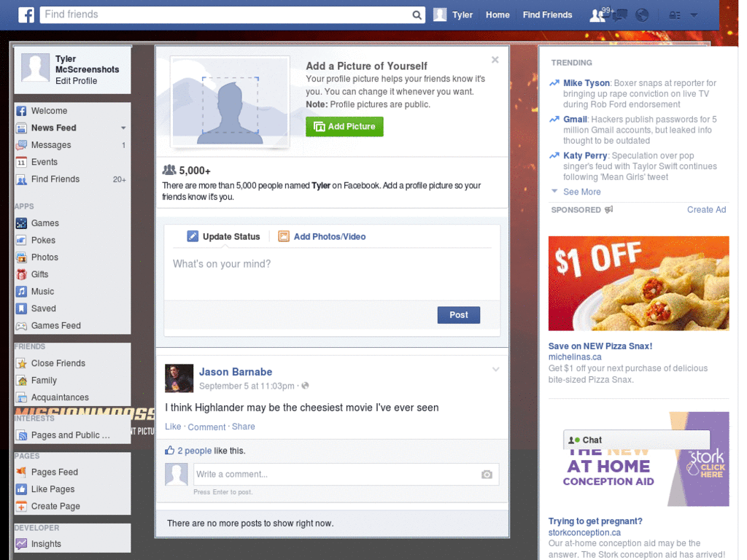Click the Create Ad link
This screenshot has height=560, width=747.
[x=706, y=210]
